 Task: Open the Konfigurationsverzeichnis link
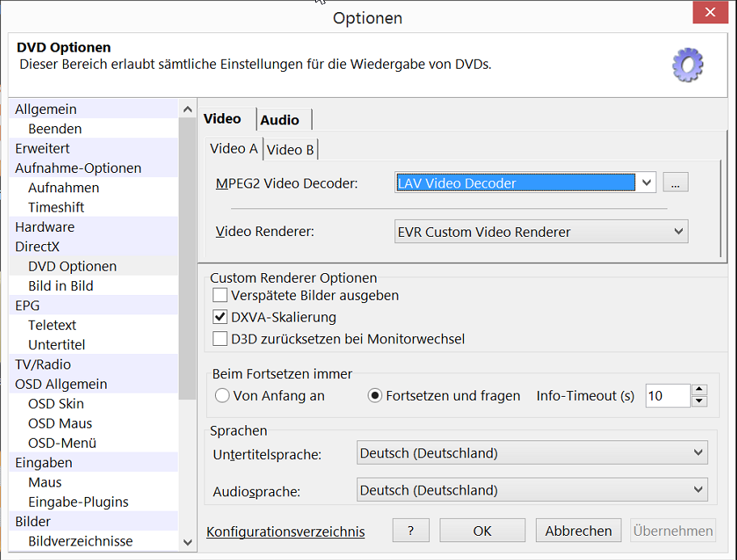click(286, 532)
